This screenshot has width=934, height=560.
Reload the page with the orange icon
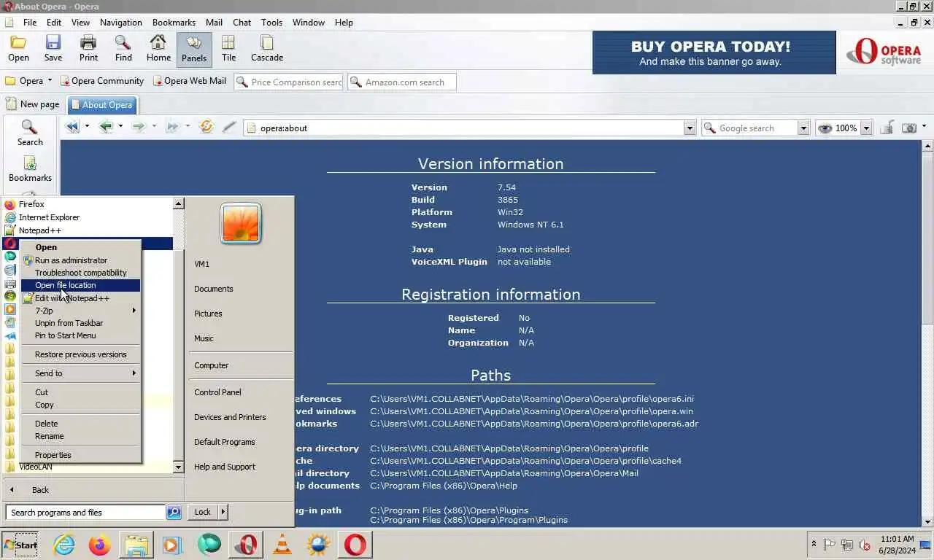[x=207, y=127]
